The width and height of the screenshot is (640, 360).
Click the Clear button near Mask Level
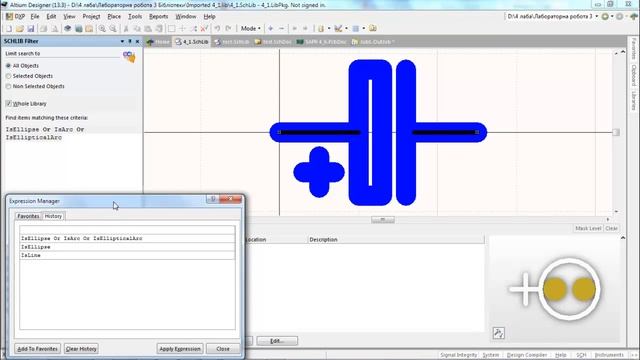point(611,228)
